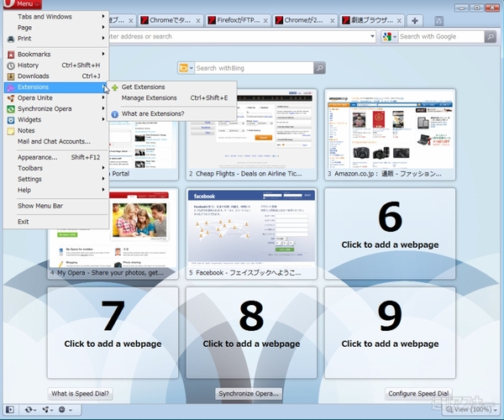Screen dimensions: 504x420
Task: Open Appearance settings from menu
Action: point(56,157)
